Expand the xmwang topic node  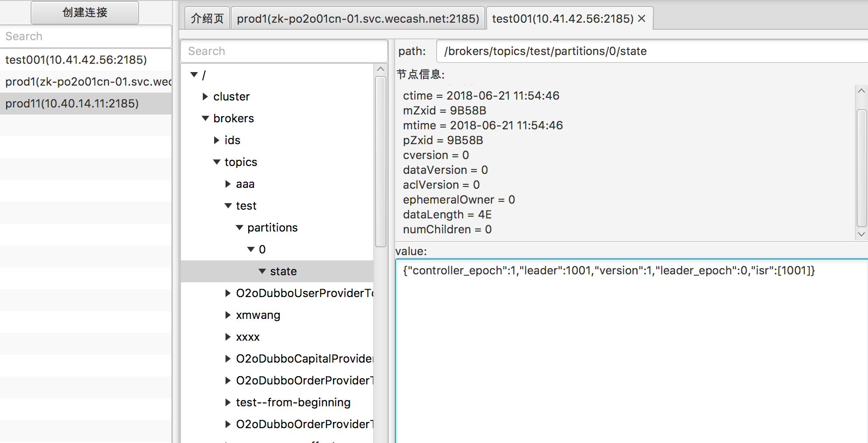pyautogui.click(x=228, y=315)
